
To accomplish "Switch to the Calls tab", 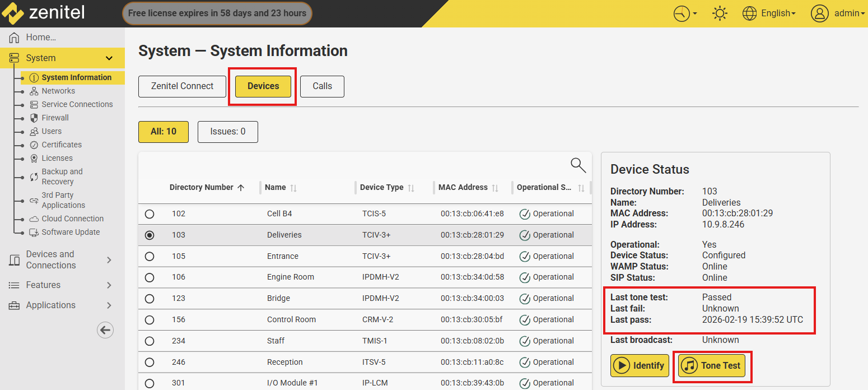I will 322,86.
